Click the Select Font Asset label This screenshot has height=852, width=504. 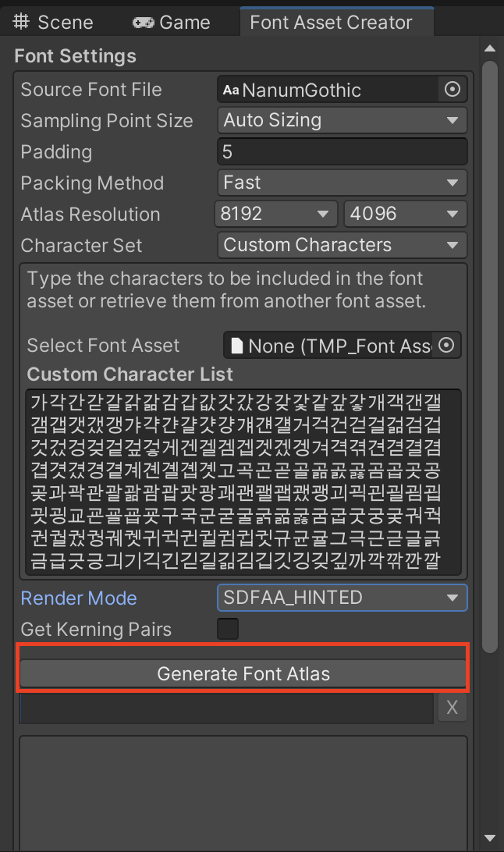click(103, 346)
